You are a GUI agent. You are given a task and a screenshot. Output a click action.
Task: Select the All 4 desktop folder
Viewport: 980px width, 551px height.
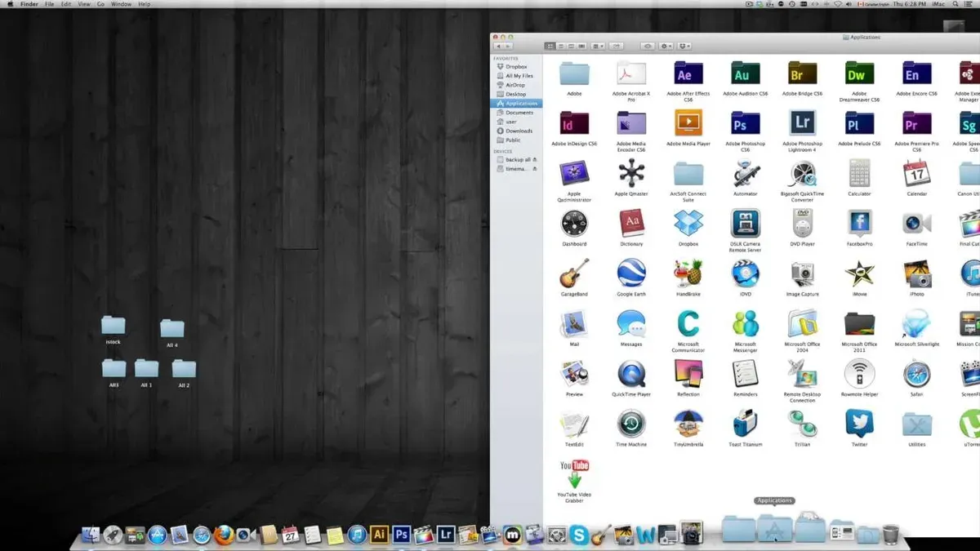[x=172, y=334]
